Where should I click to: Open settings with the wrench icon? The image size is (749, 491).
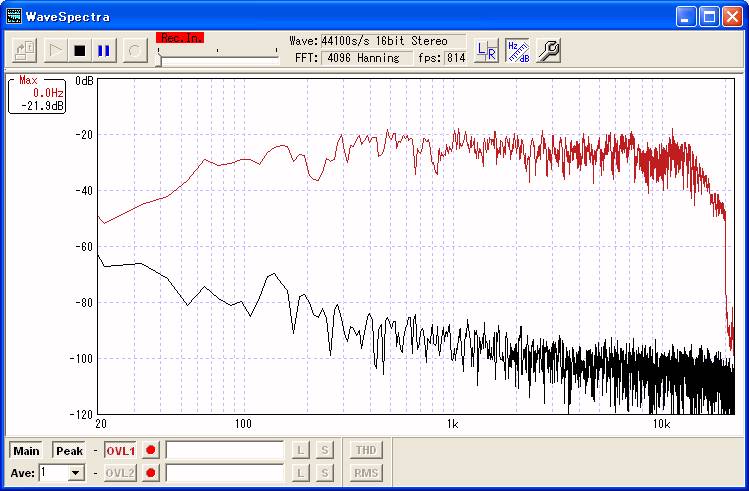point(548,50)
